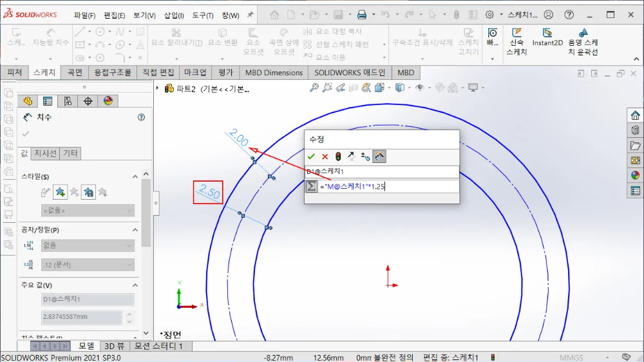Expand the 파트2 flyout tree arrow
This screenshot has height=362, width=644.
[x=157, y=88]
